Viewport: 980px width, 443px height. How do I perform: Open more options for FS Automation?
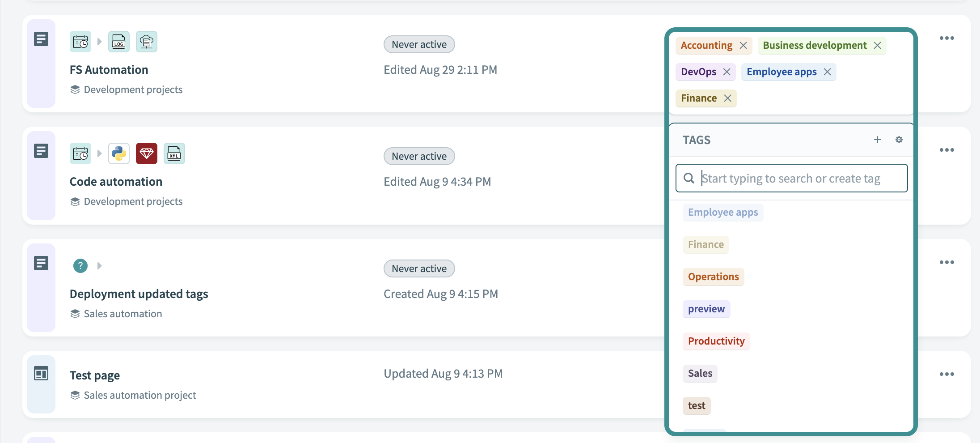point(946,38)
